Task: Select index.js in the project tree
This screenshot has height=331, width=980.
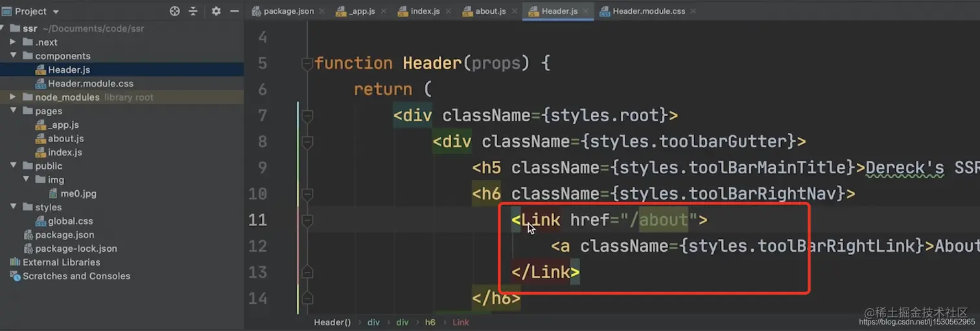Action: click(x=65, y=153)
